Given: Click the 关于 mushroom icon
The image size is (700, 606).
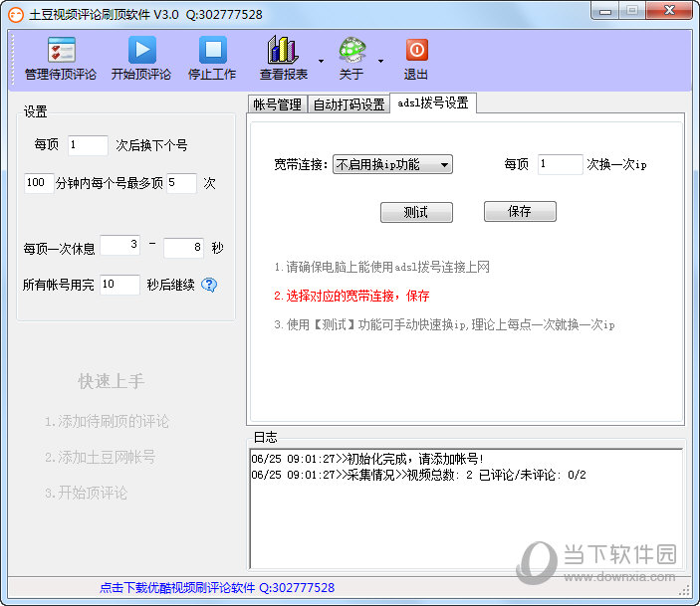Looking at the screenshot, I should coord(352,50).
